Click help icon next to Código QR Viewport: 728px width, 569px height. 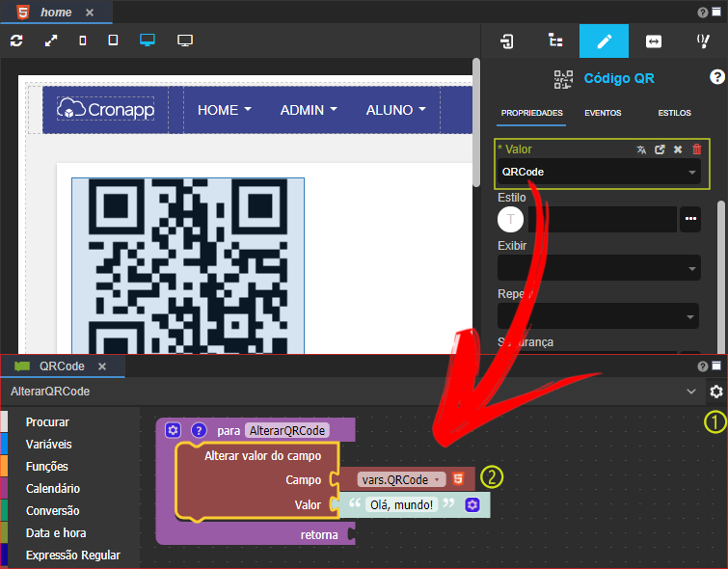pos(716,76)
